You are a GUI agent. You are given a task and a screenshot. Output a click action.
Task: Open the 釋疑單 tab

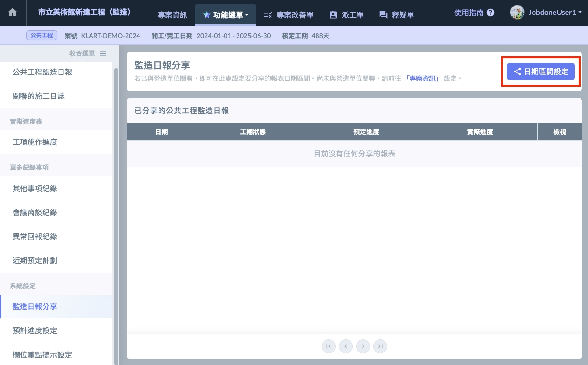(396, 15)
